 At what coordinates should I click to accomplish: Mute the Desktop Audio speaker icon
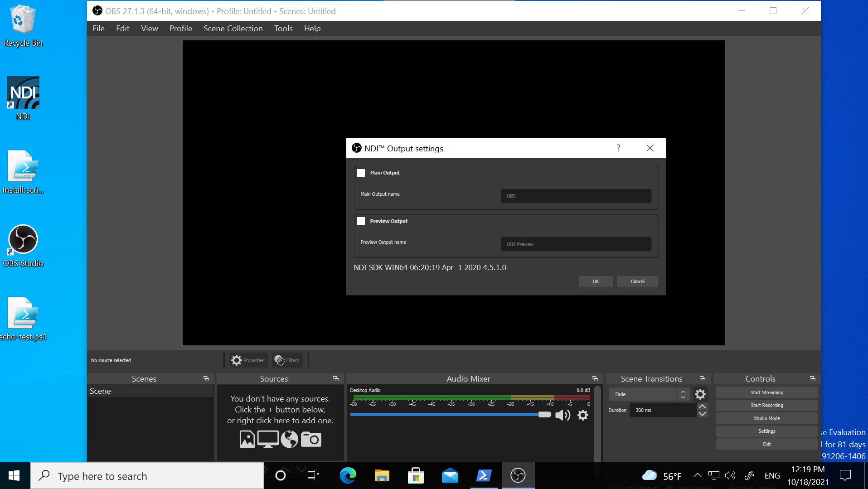(563, 415)
